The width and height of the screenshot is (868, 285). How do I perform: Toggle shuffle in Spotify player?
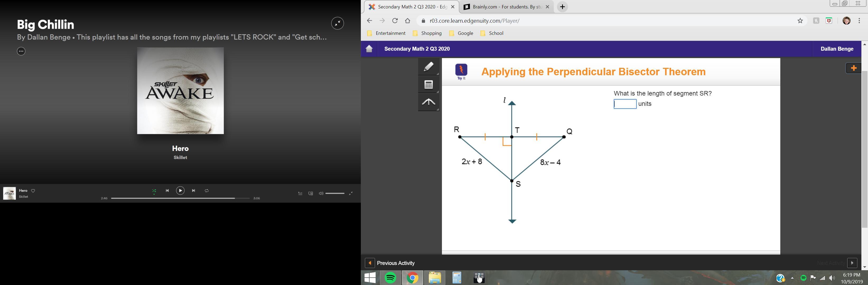pos(154,191)
